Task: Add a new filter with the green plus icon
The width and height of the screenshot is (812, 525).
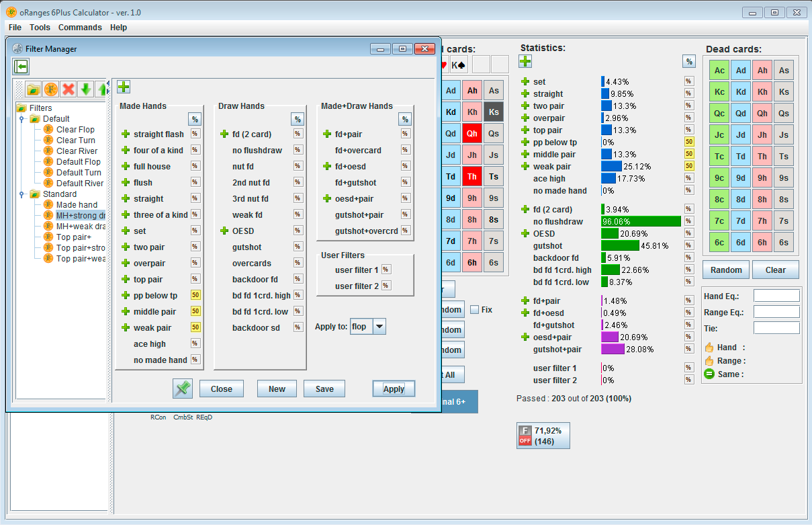Action: tap(124, 87)
